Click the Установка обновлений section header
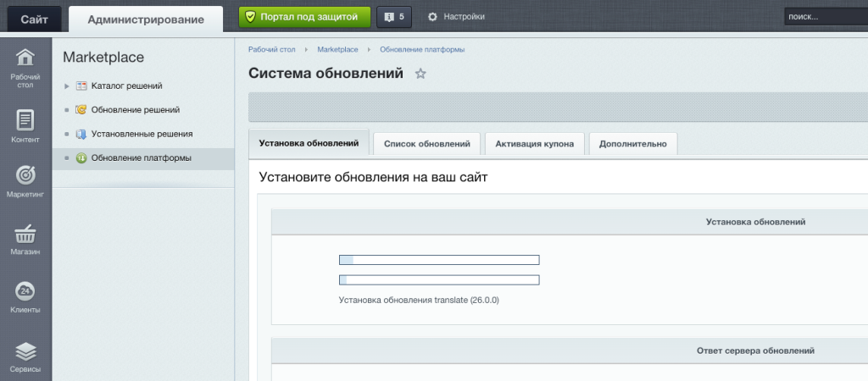The image size is (868, 381). (755, 222)
